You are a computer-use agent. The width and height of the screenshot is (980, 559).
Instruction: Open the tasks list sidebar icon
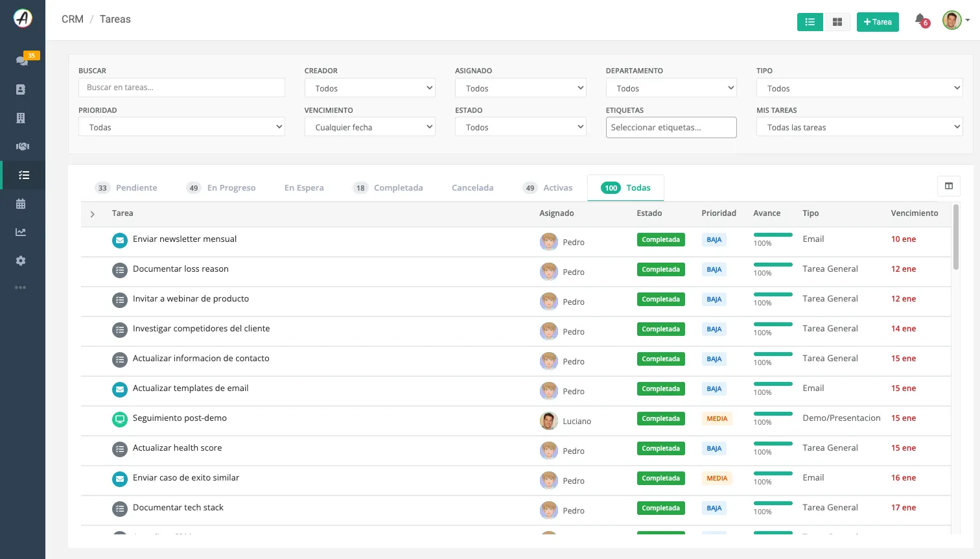pyautogui.click(x=24, y=175)
